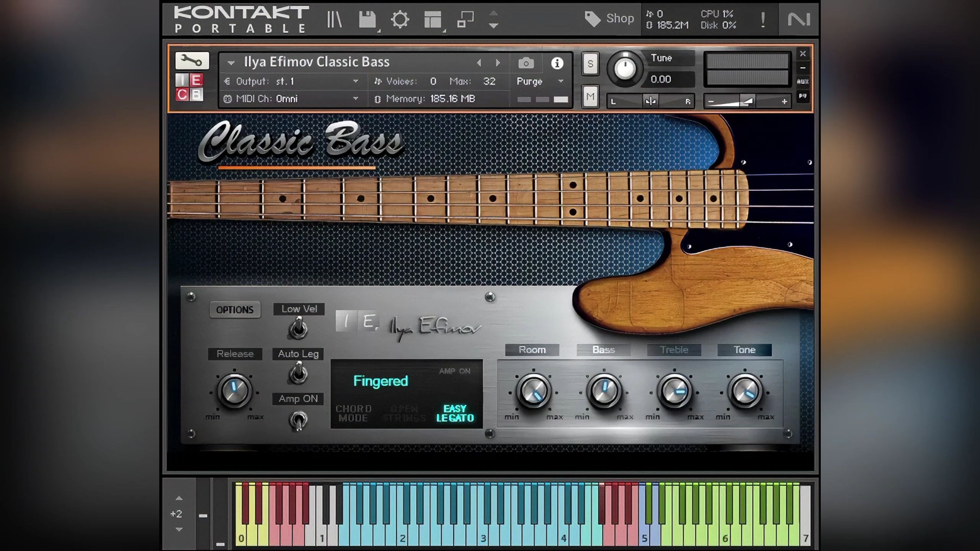
Task: Flip the Amp ON toggle switch
Action: (298, 420)
